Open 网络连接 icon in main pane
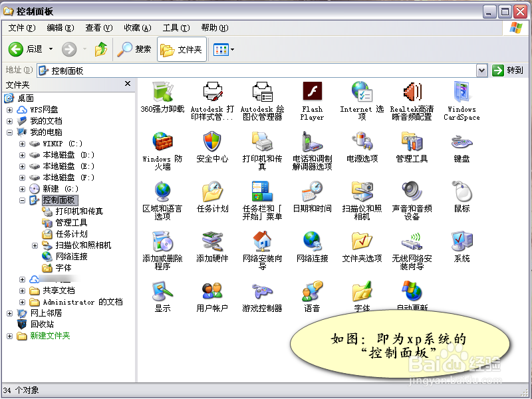The height and width of the screenshot is (399, 532). [312, 241]
